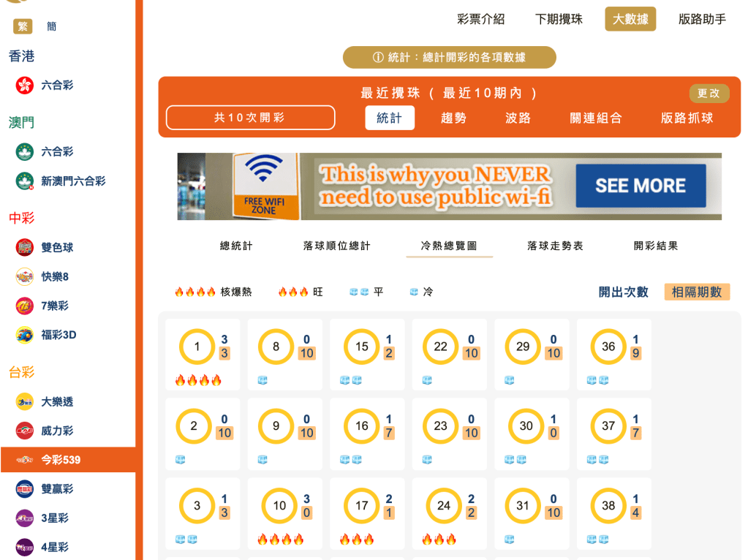This screenshot has width=748, height=560.
Task: Select 版路助手 from the top menu
Action: pos(701,19)
